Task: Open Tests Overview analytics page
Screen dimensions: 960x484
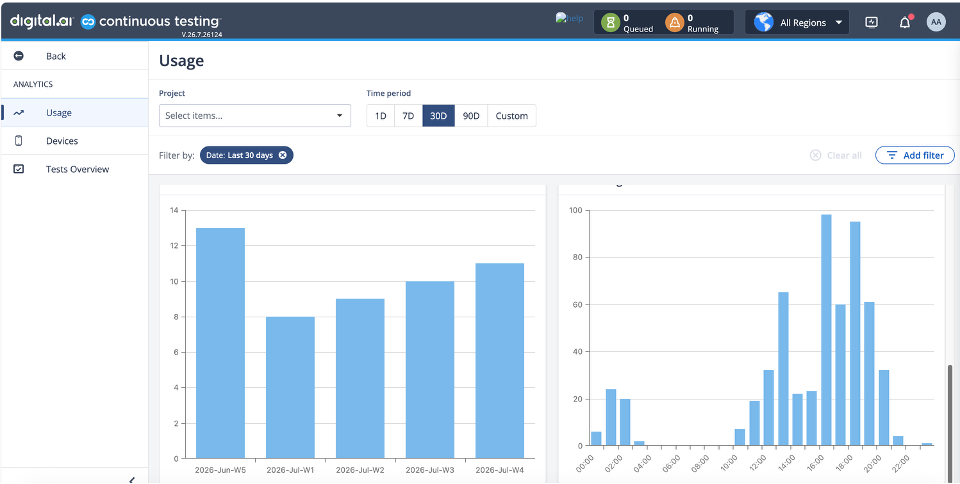Action: 74,169
